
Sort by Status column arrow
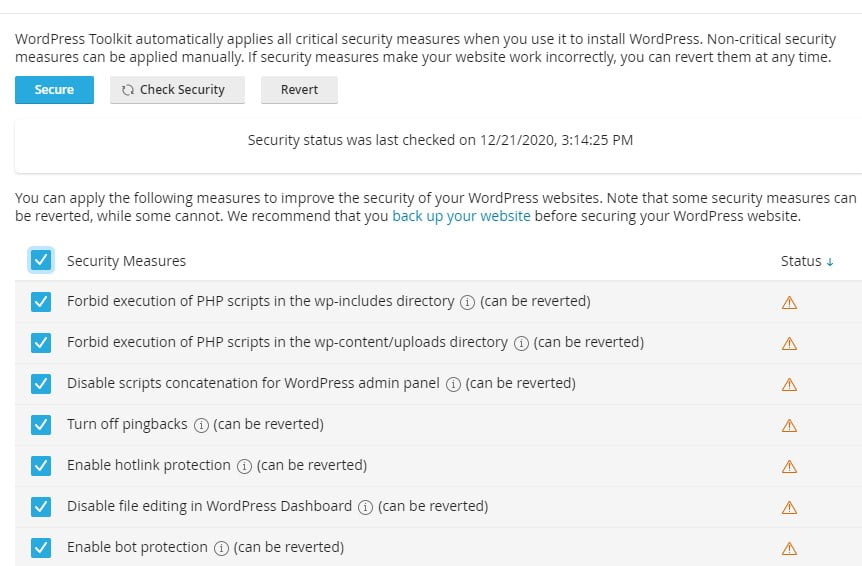tap(830, 262)
